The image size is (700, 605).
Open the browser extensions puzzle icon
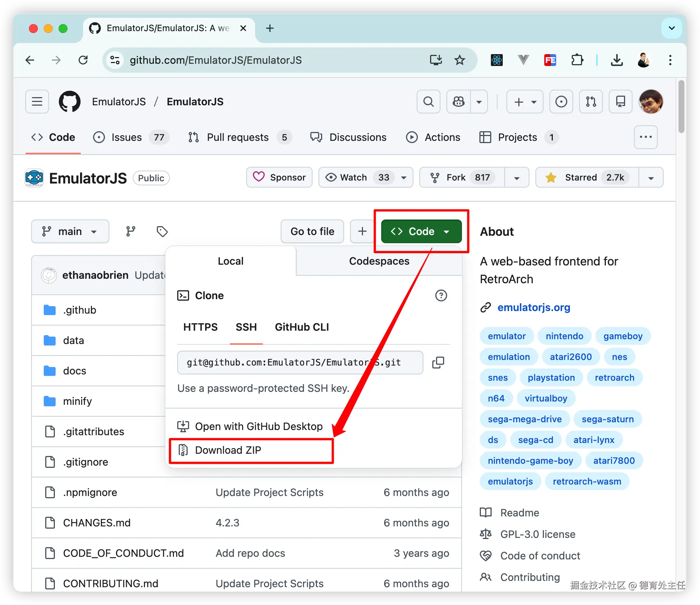click(577, 60)
